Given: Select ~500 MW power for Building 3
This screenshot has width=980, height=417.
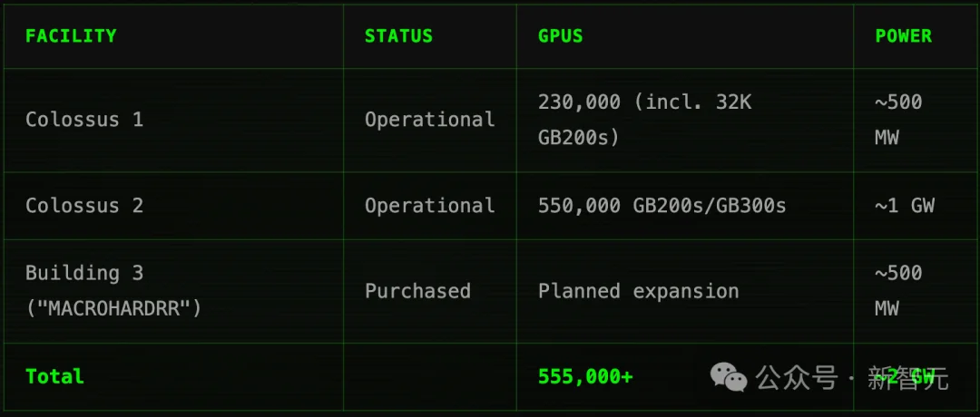Looking at the screenshot, I should pos(898,290).
